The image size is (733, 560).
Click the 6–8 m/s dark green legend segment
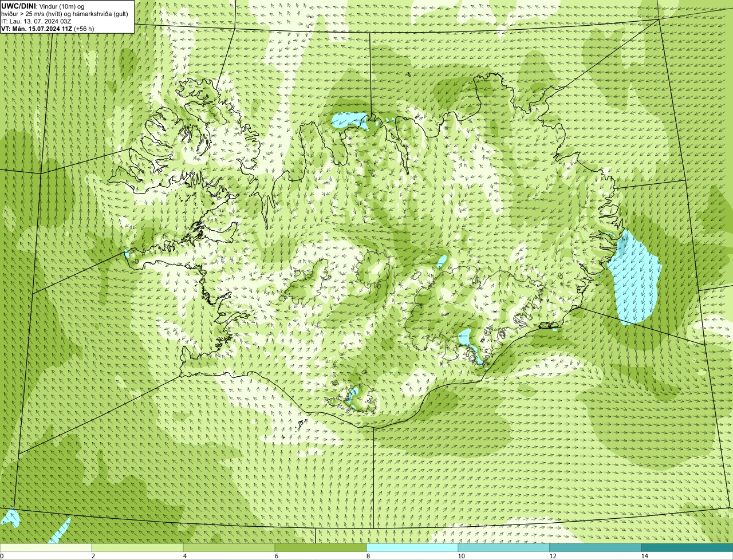(x=321, y=548)
